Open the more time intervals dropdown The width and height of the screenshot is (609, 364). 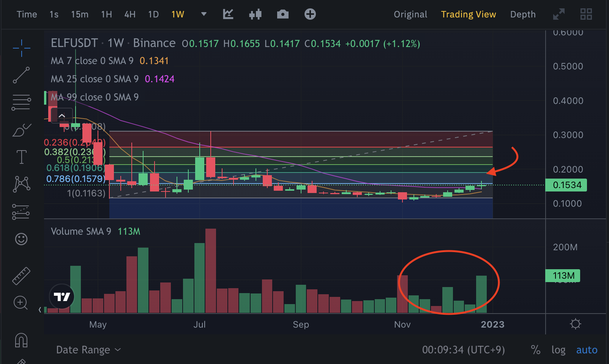[204, 14]
